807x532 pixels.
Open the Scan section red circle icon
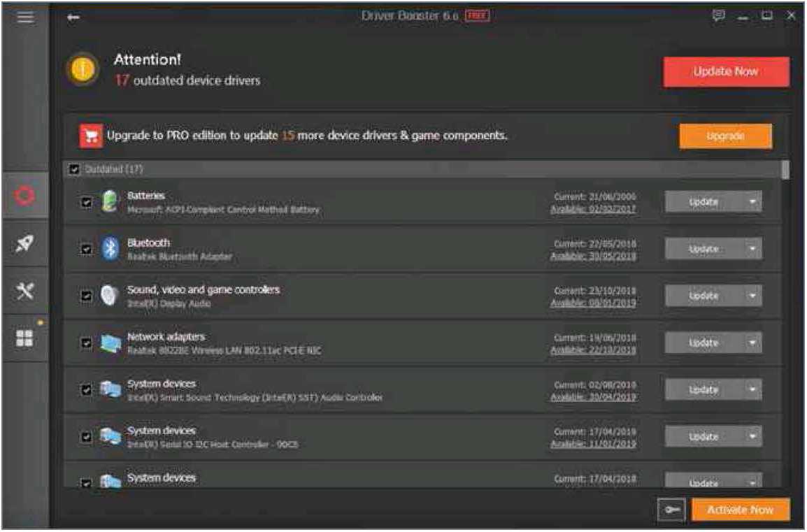coord(24,196)
